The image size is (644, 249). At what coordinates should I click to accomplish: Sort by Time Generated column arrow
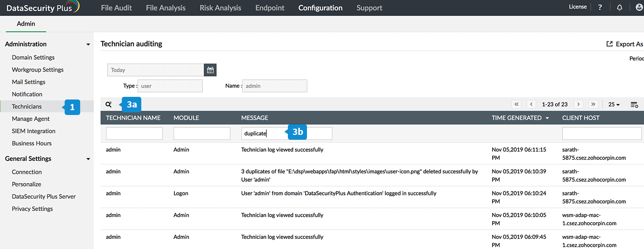click(547, 118)
